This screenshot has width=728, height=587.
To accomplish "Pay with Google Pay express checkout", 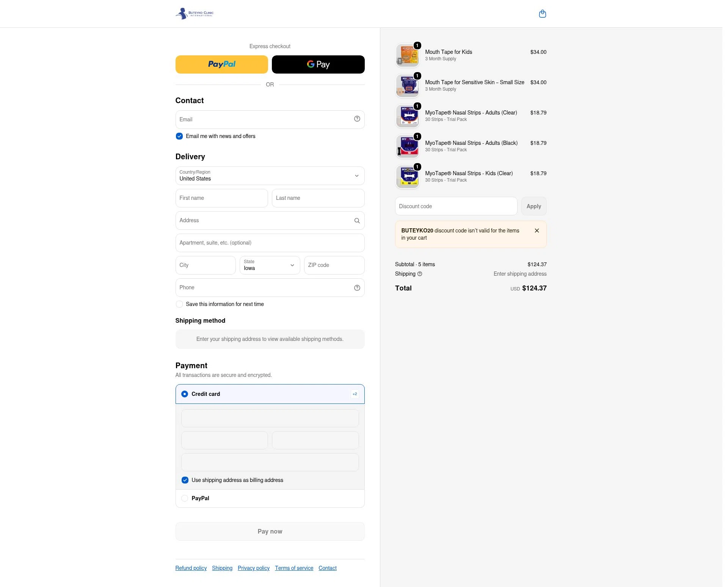I will tap(318, 64).
